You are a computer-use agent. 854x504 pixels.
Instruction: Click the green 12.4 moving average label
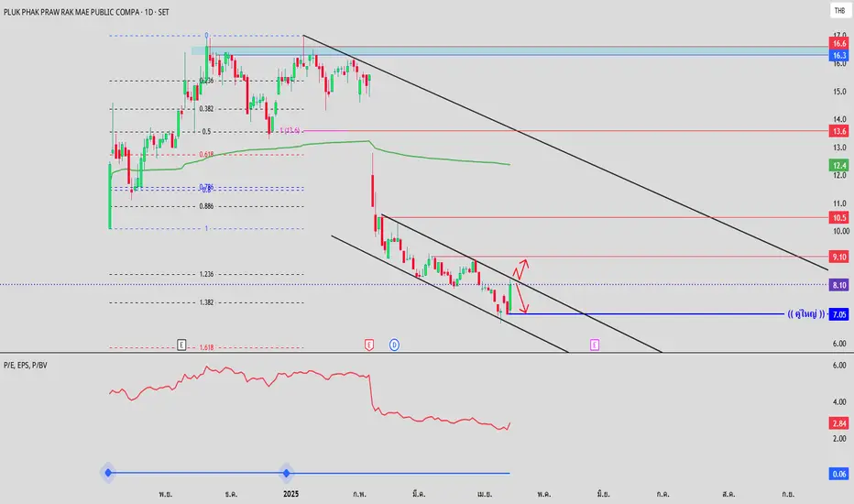coord(840,165)
